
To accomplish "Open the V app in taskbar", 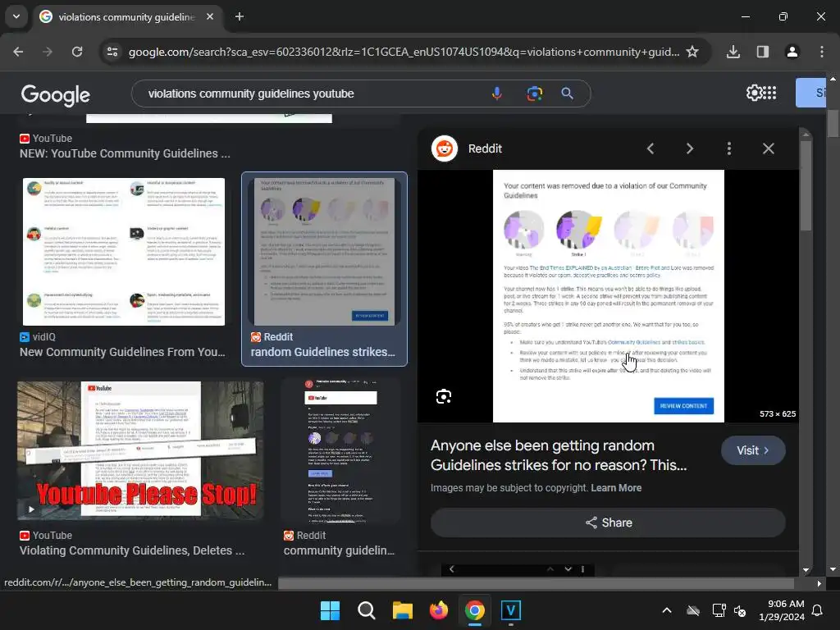I will point(510,610).
